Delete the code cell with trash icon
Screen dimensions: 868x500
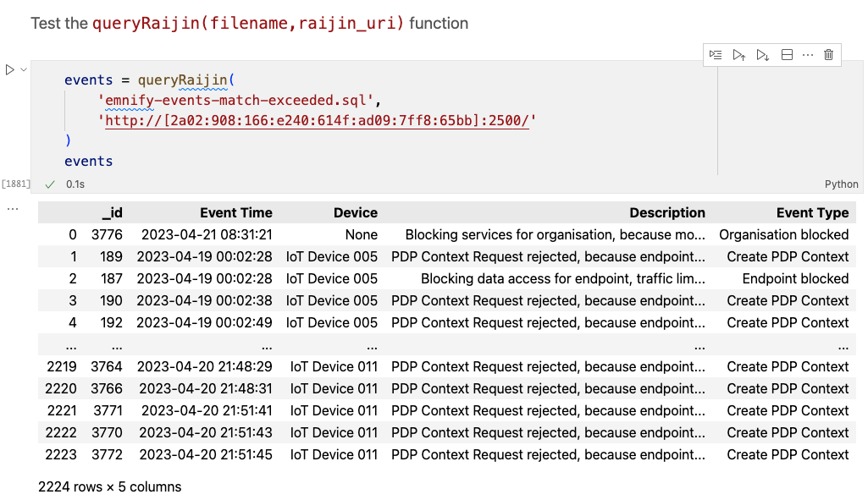(828, 55)
